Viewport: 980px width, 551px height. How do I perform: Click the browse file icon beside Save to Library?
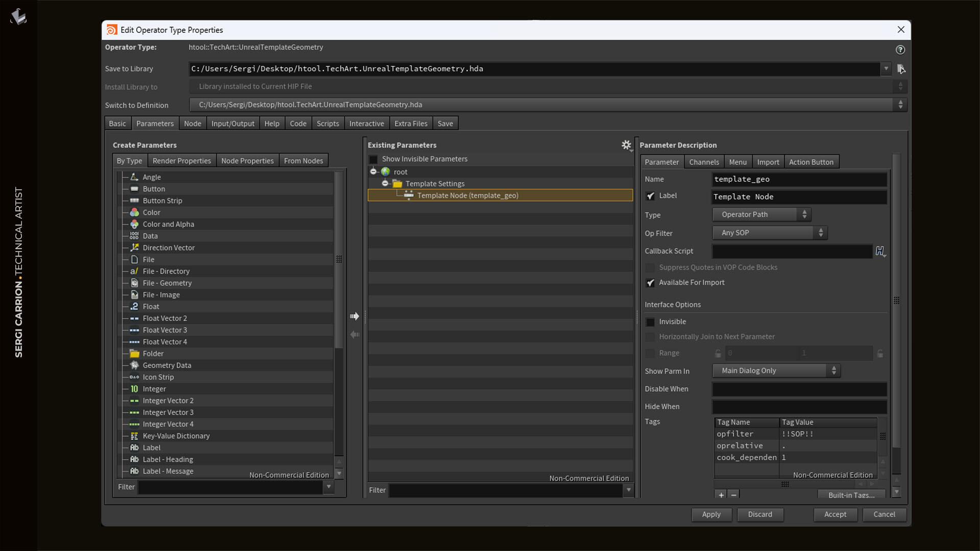tap(901, 69)
